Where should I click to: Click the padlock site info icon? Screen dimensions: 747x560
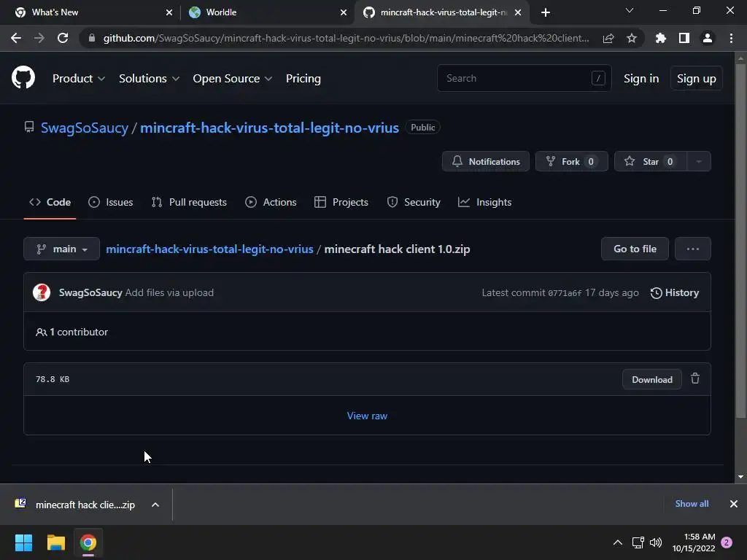tap(92, 38)
